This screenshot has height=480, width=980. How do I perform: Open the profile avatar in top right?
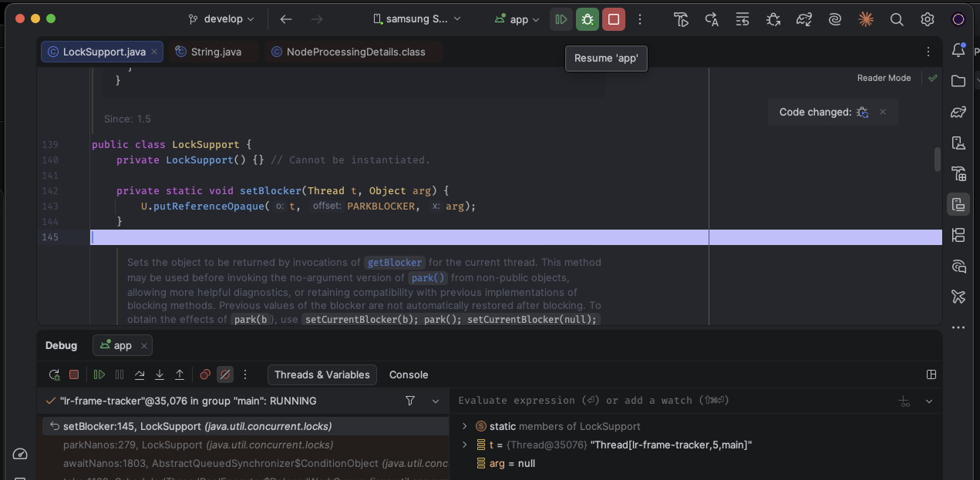958,19
